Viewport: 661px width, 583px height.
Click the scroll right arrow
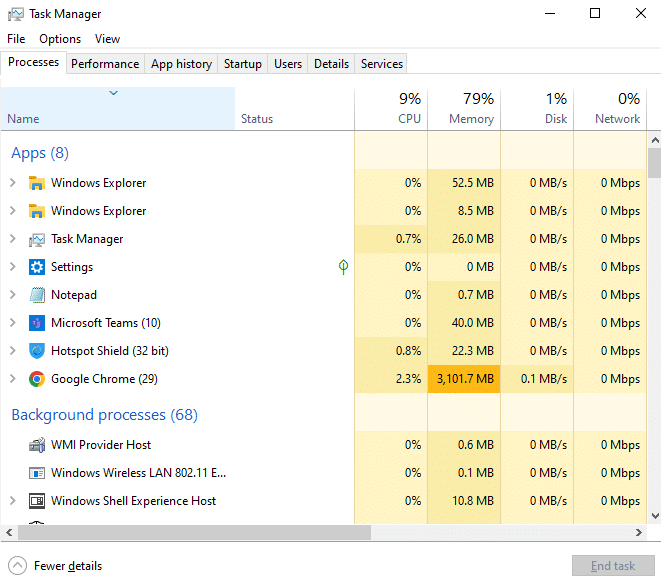[639, 532]
